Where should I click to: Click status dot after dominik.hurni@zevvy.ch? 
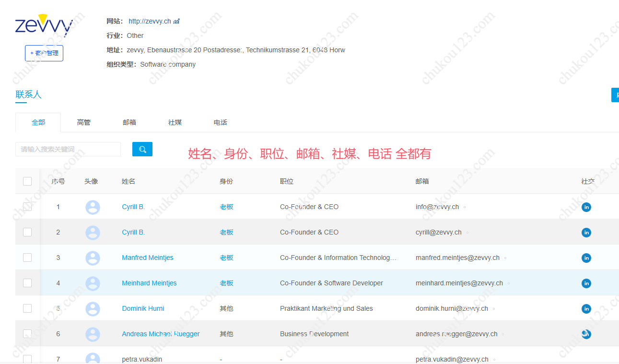pyautogui.click(x=494, y=309)
